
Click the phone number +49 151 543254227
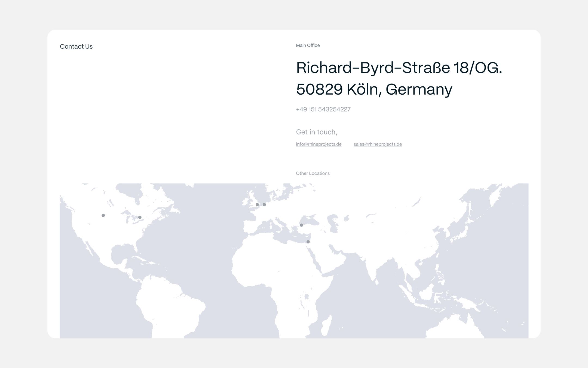click(x=323, y=109)
